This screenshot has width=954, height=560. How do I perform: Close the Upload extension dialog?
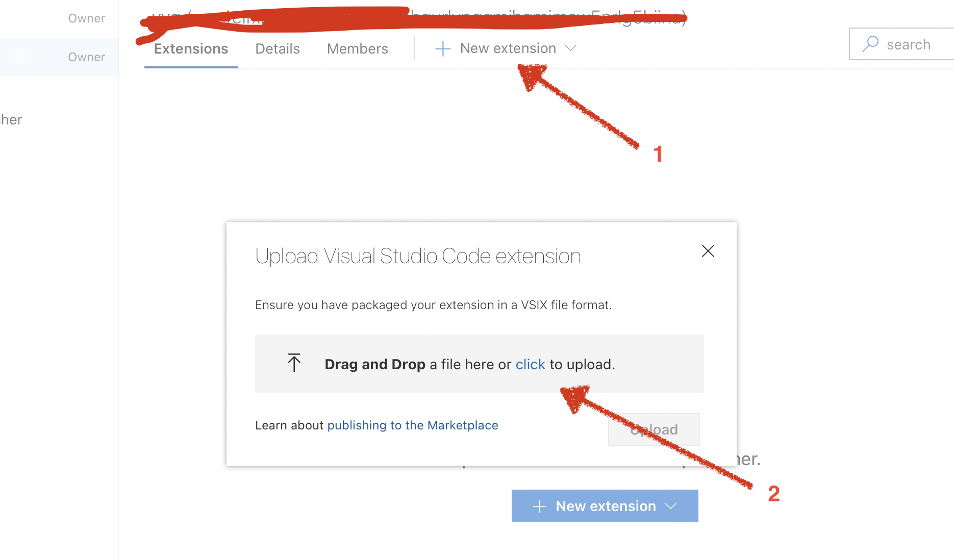pos(708,251)
